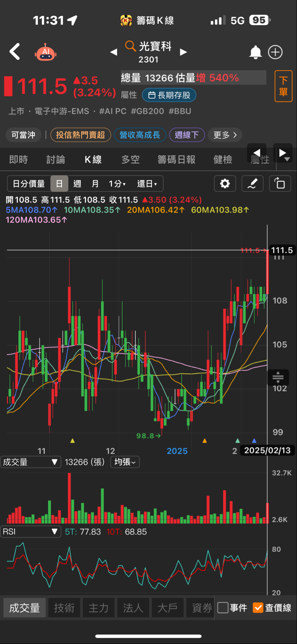The image size is (297, 644).
Task: Go to next stock with right triangle
Action: click(183, 52)
